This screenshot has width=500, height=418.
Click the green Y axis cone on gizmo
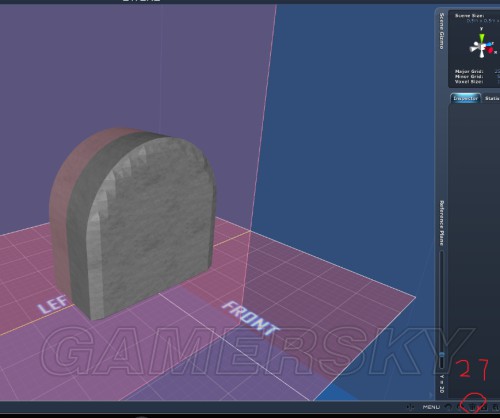(482, 38)
